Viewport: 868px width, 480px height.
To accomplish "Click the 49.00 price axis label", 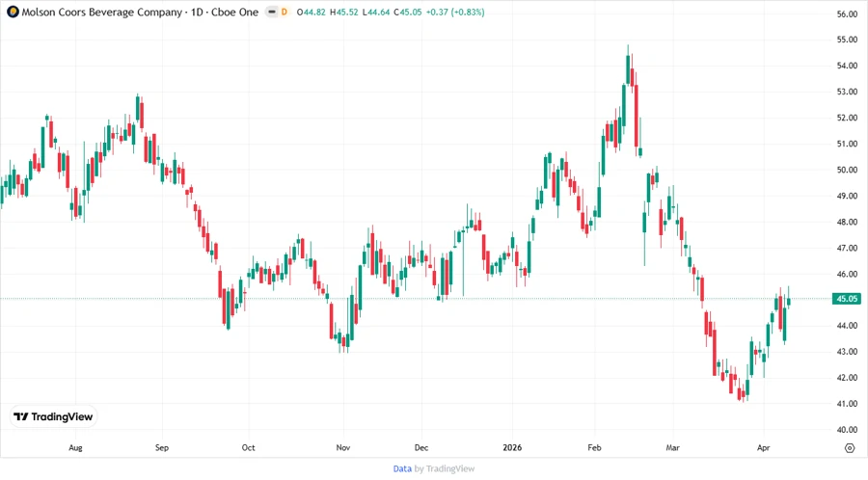I will [x=847, y=196].
